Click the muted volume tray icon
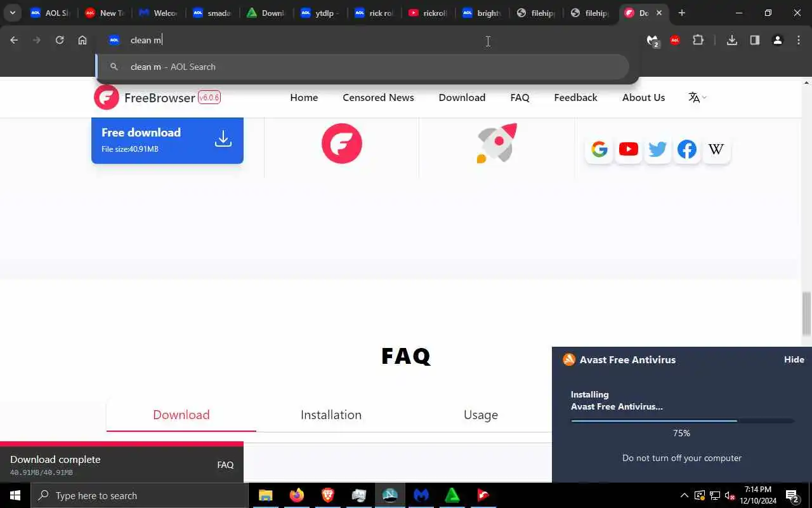 point(730,495)
